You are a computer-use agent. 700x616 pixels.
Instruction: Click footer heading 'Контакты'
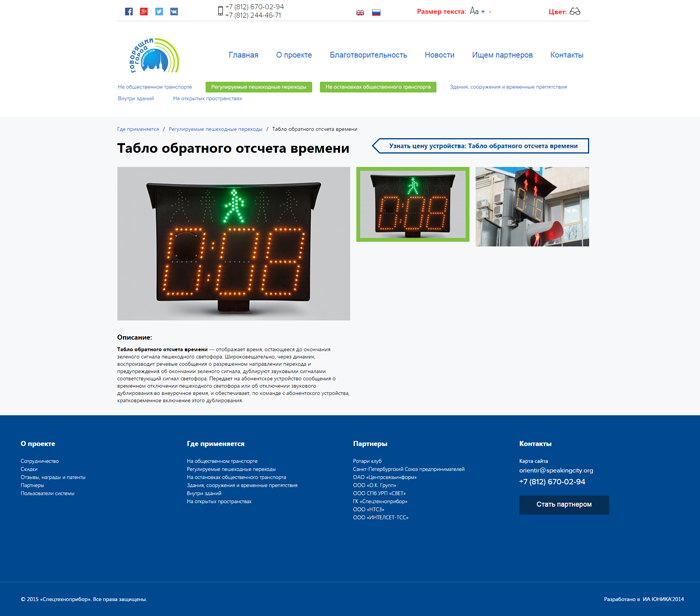[535, 444]
